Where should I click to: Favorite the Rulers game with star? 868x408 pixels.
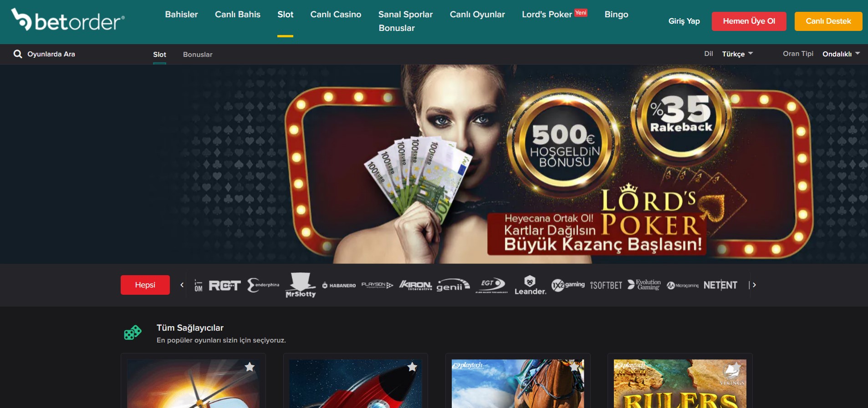point(736,367)
